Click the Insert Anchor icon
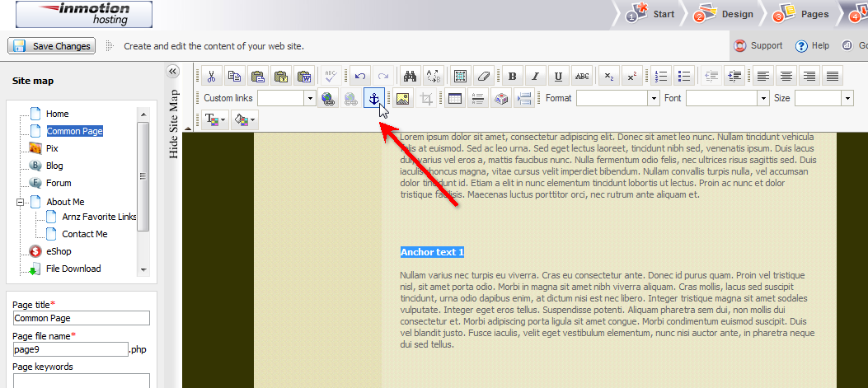Viewport: 868px width, 388px height. tap(373, 99)
